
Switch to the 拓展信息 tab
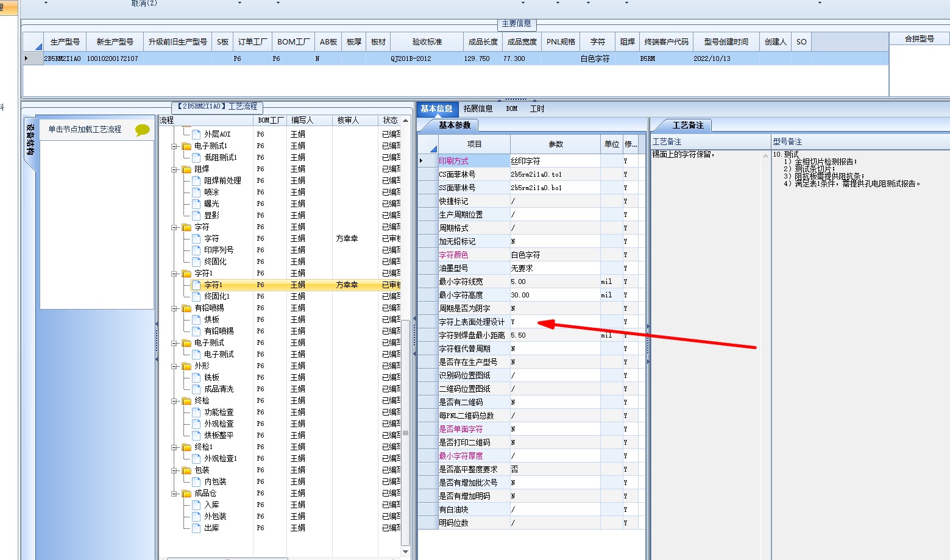coord(478,108)
